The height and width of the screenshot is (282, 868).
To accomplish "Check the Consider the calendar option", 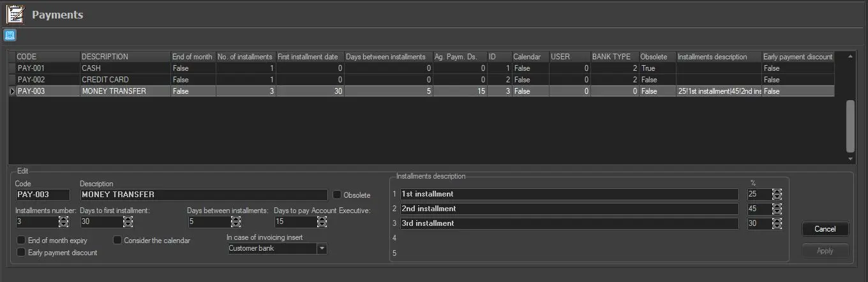I will tap(117, 241).
